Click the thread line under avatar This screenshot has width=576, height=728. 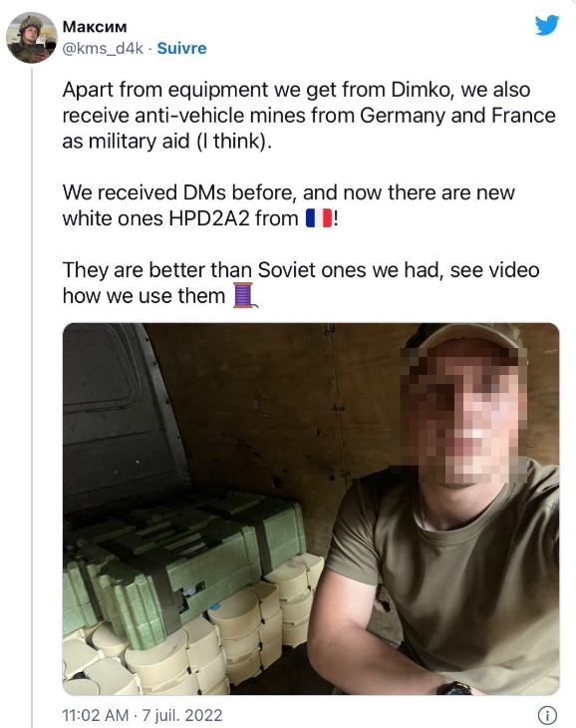click(32, 397)
